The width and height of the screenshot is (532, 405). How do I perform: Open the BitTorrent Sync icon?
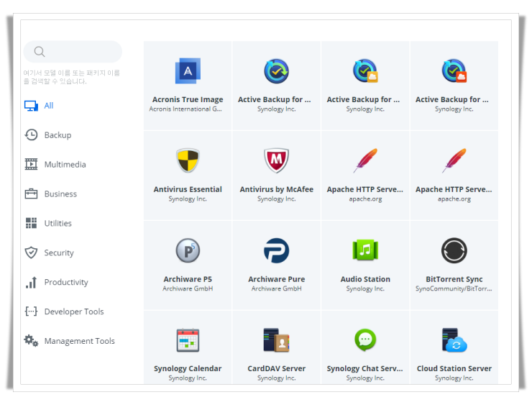(x=454, y=250)
